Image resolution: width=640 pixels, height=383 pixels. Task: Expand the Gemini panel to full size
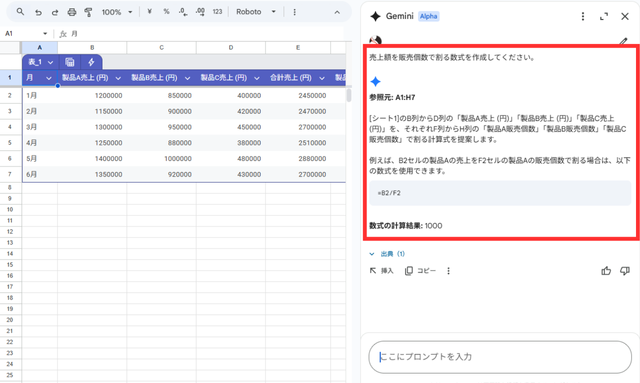tap(604, 16)
